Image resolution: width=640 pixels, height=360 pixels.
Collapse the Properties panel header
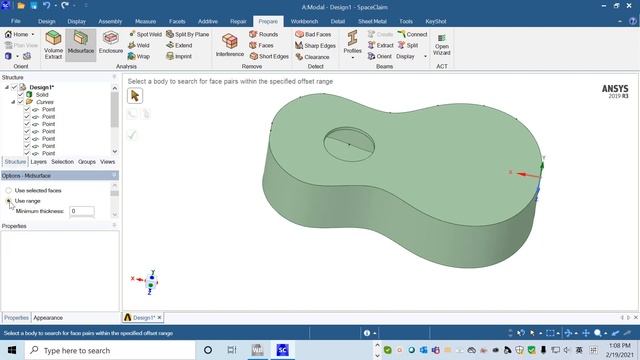pyautogui.click(x=114, y=226)
